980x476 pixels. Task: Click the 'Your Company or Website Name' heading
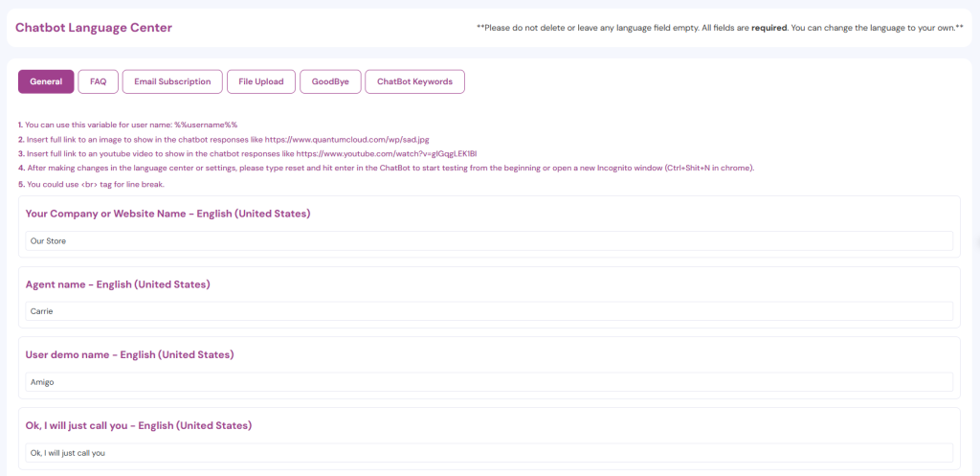[167, 214]
